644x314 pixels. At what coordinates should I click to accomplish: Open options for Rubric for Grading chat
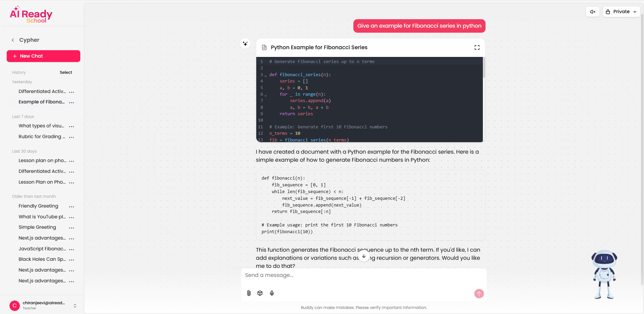pyautogui.click(x=71, y=137)
